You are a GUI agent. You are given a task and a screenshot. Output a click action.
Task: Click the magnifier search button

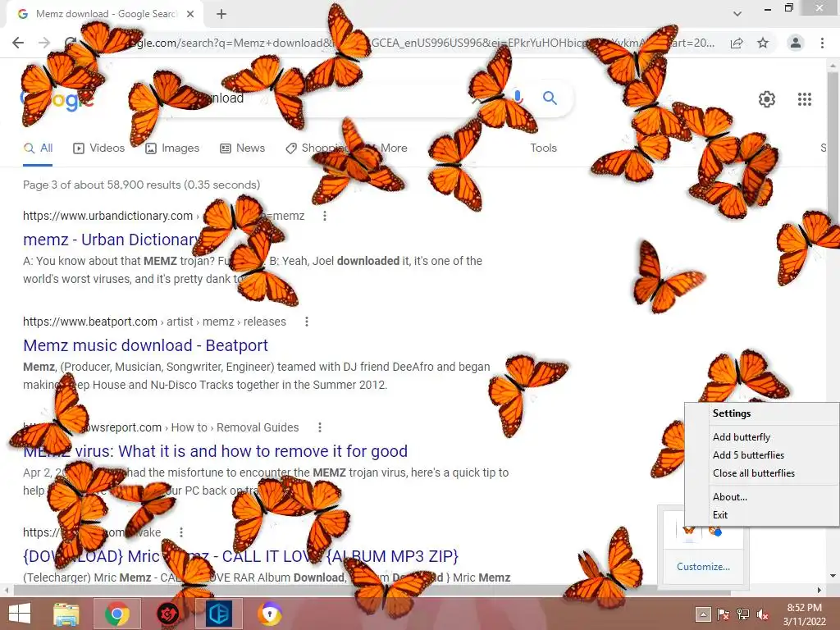[550, 98]
